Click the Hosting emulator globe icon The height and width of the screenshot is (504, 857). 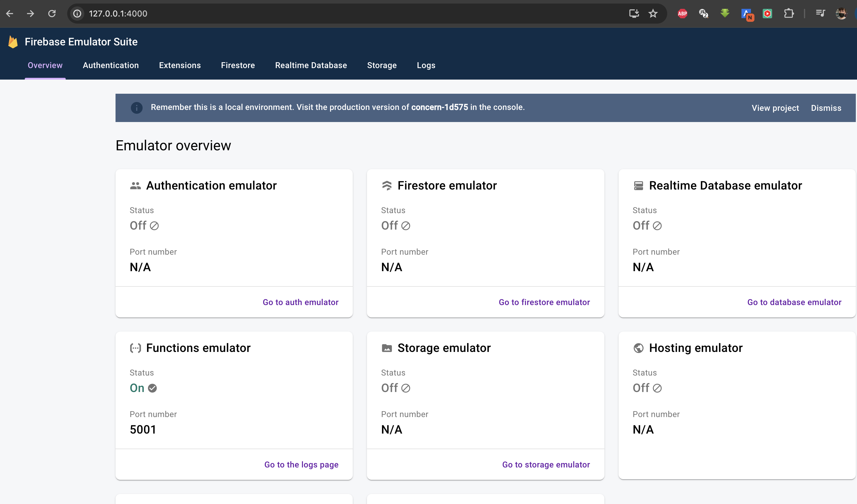[638, 348]
